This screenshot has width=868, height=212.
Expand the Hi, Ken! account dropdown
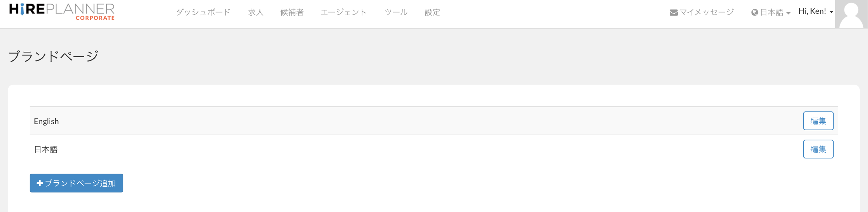tap(815, 11)
